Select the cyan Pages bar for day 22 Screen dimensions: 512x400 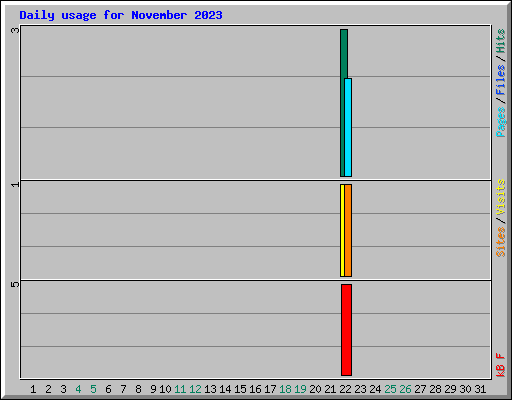click(x=348, y=127)
